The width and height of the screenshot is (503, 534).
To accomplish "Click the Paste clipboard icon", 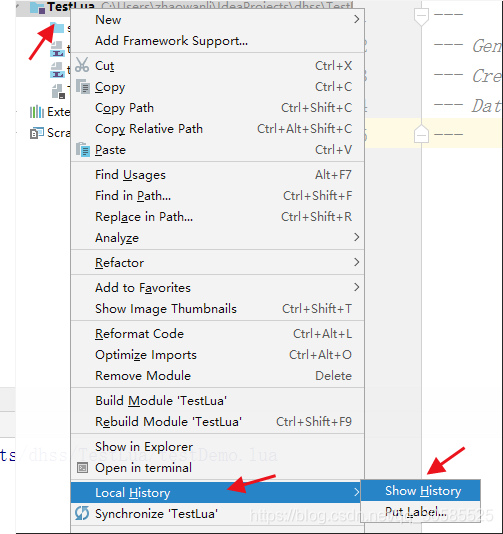I will click(x=83, y=150).
